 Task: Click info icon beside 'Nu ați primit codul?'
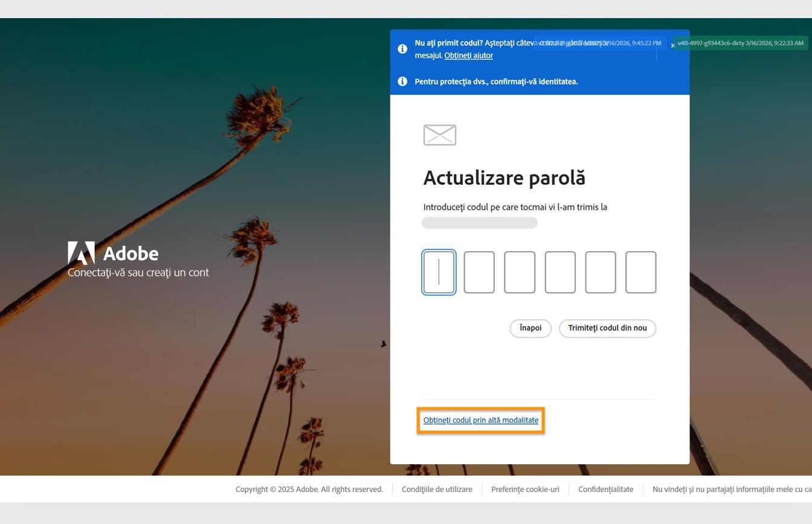click(402, 49)
